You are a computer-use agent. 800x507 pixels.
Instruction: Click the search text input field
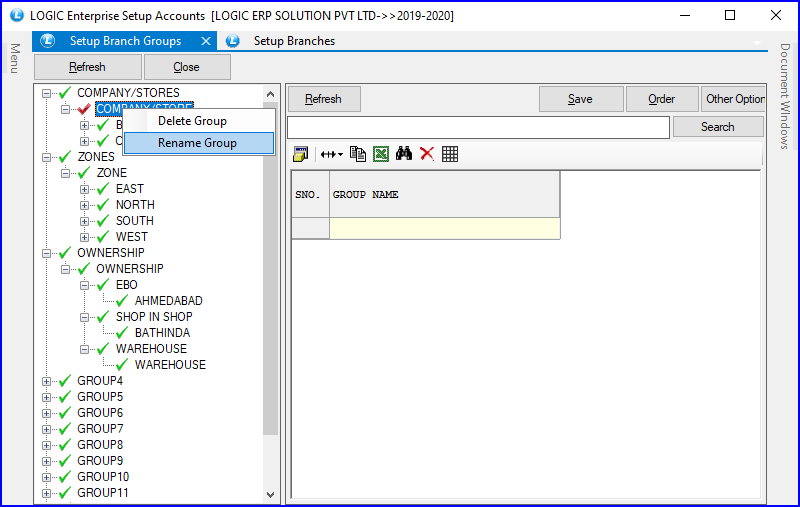pos(478,127)
